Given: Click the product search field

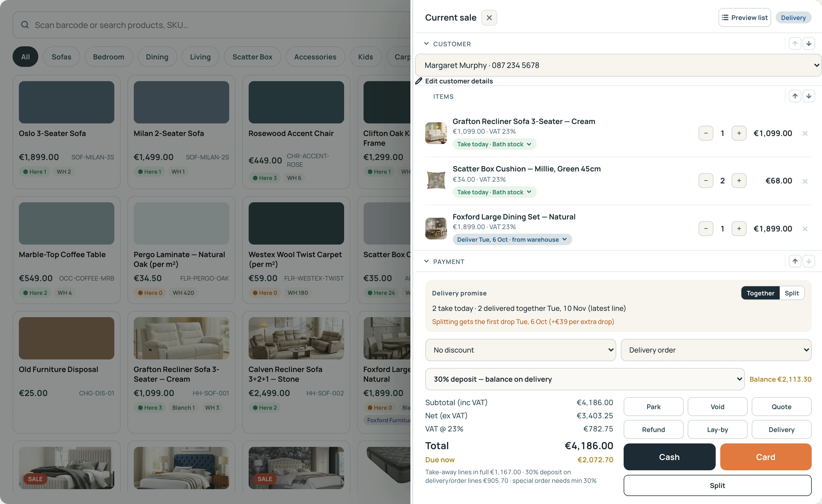Looking at the screenshot, I should tap(212, 25).
